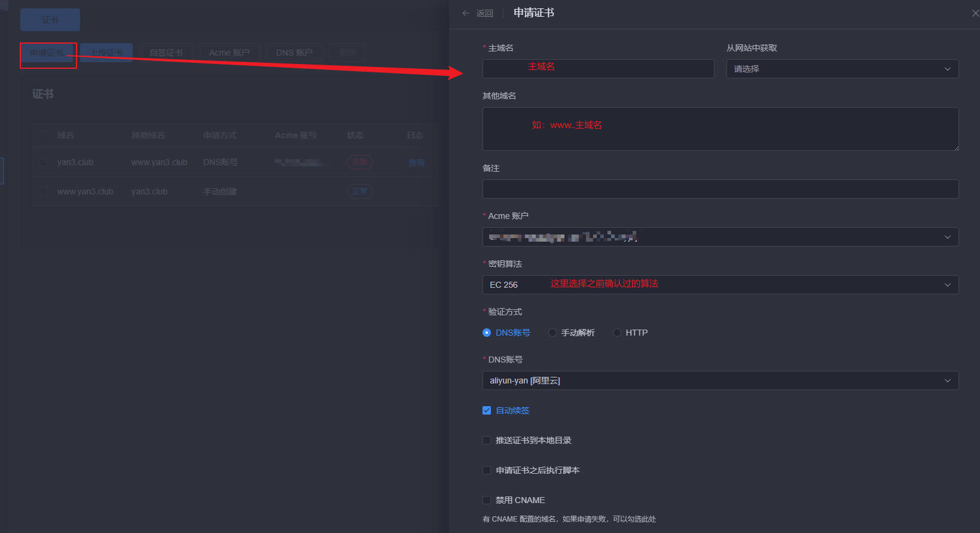Click the 其他域名 text area
This screenshot has height=533, width=980.
(x=720, y=129)
